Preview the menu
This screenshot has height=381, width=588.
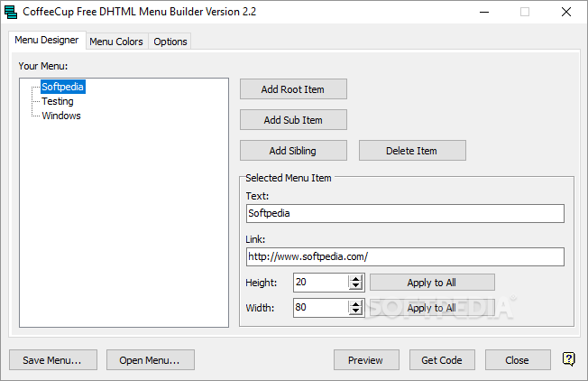coord(366,360)
